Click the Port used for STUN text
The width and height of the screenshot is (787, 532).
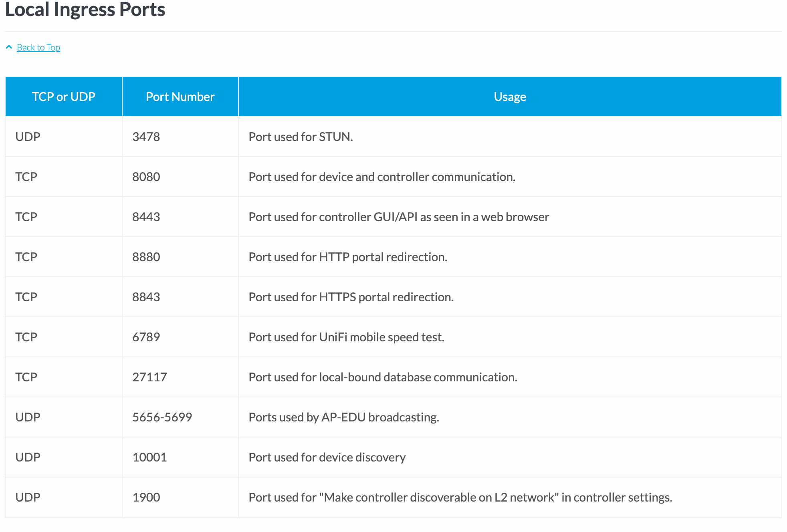301,137
